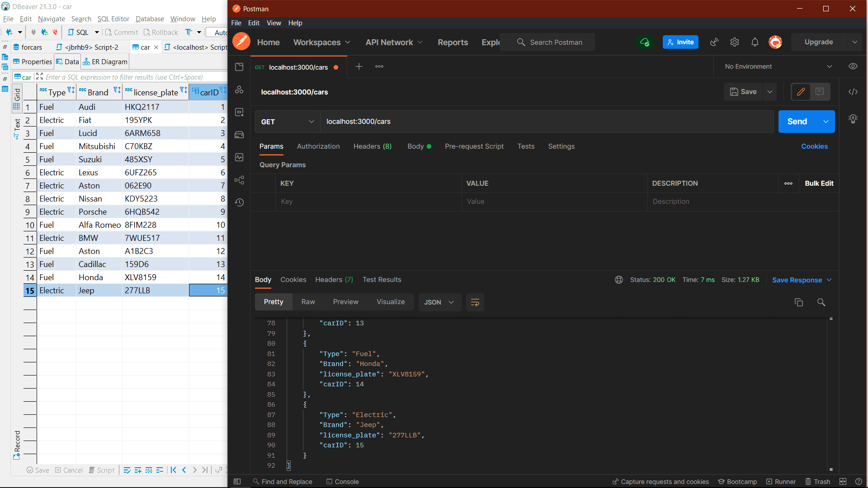Click DBeaver reconnect icon
This screenshot has height=488, width=868.
tap(44, 32)
